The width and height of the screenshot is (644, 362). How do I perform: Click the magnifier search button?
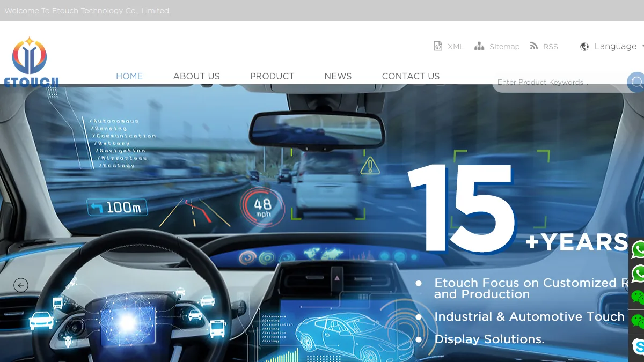pyautogui.click(x=636, y=82)
